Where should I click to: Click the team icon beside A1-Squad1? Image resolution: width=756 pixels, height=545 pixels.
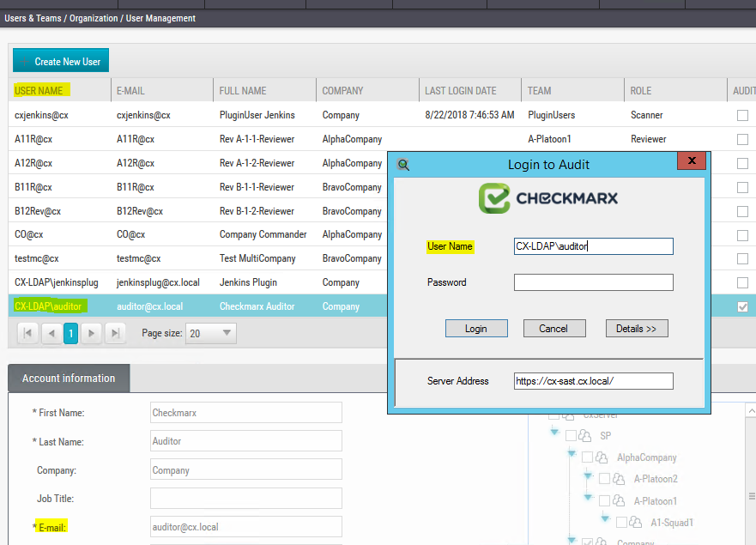coord(636,523)
